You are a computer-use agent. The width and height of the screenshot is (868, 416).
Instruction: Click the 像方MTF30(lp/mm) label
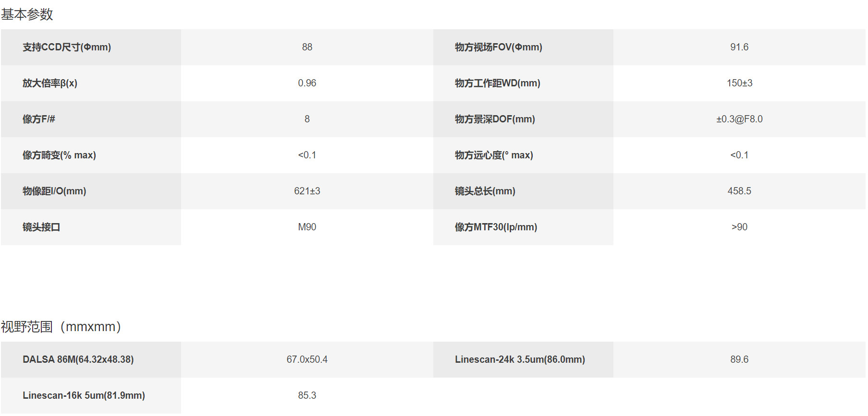[496, 227]
